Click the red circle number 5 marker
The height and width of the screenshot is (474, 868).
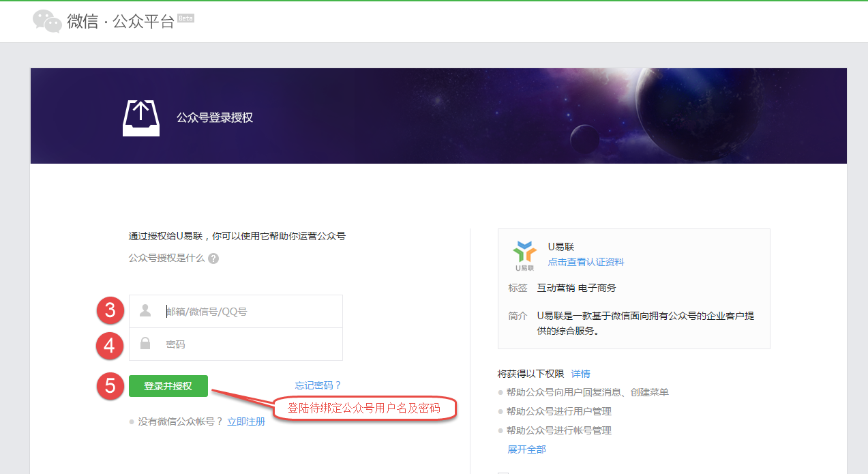tap(109, 385)
